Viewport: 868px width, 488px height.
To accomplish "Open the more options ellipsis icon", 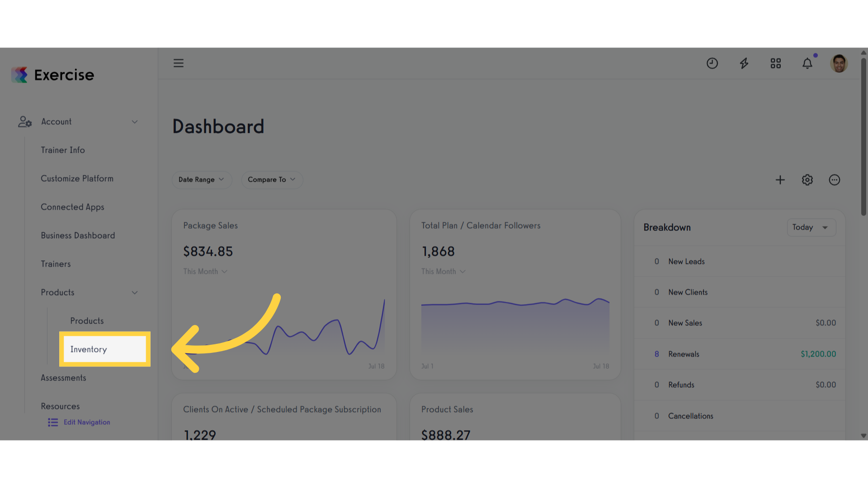I will [835, 180].
